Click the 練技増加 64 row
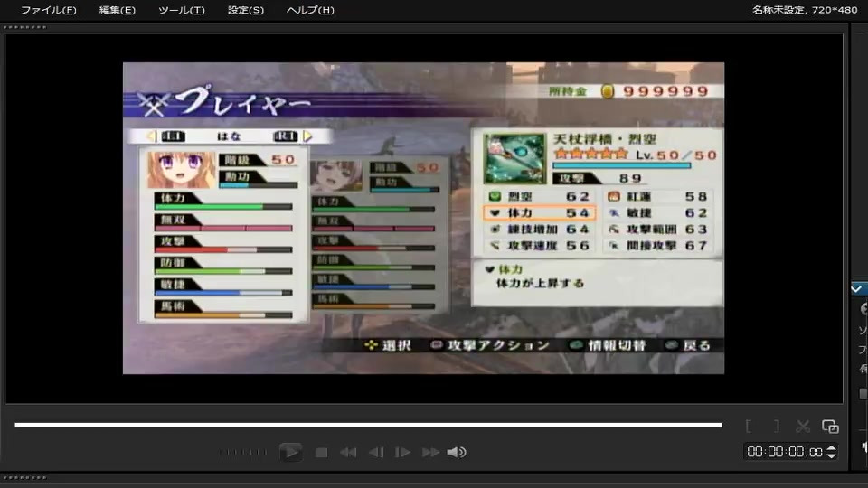The height and width of the screenshot is (488, 868). (539, 229)
